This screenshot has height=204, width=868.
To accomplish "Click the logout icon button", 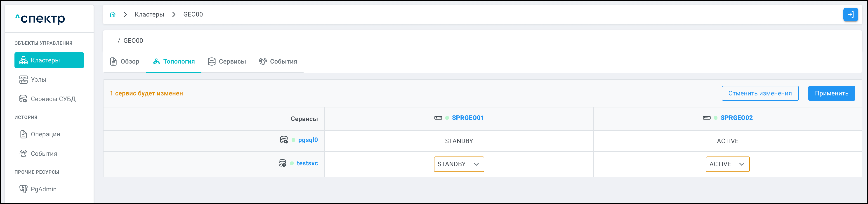I will (850, 14).
